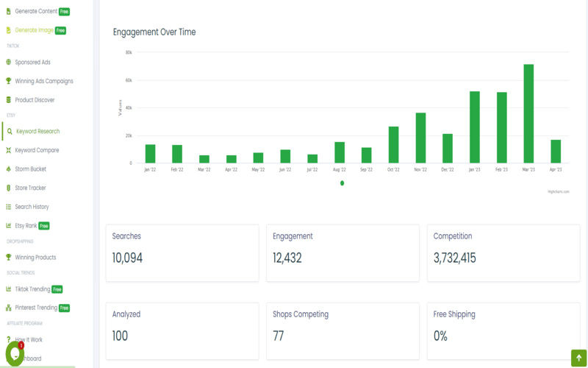Toggle the green legend dot below chart
This screenshot has height=368, width=588.
point(342,183)
